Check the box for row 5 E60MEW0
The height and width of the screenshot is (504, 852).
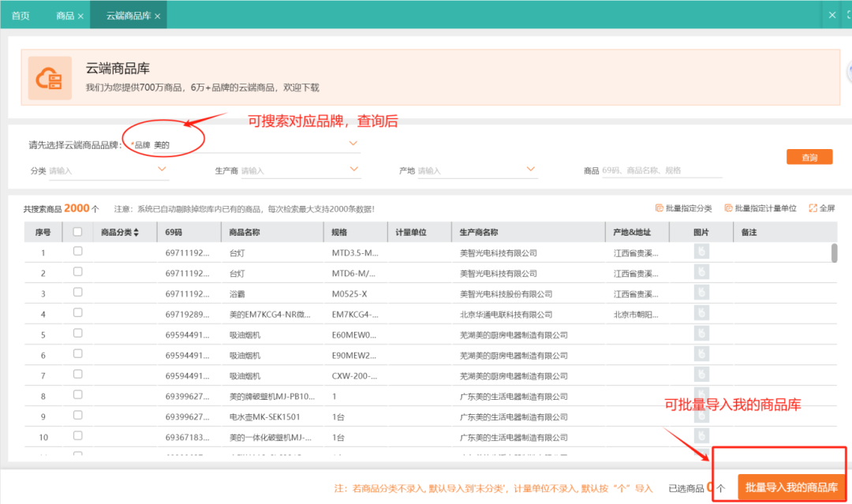point(77,334)
